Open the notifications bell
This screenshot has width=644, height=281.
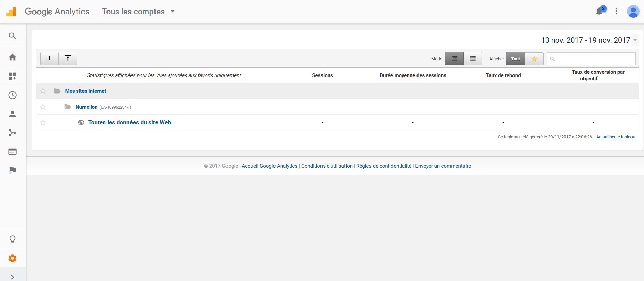point(599,12)
